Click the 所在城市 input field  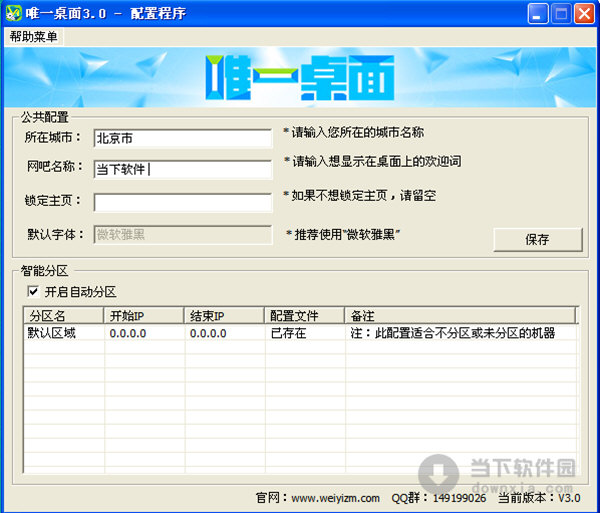[183, 138]
